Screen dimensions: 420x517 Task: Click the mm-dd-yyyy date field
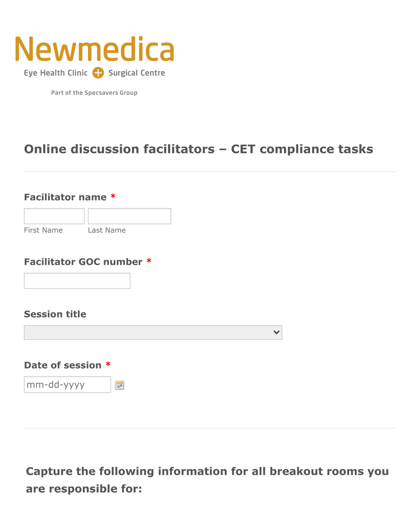(x=67, y=384)
